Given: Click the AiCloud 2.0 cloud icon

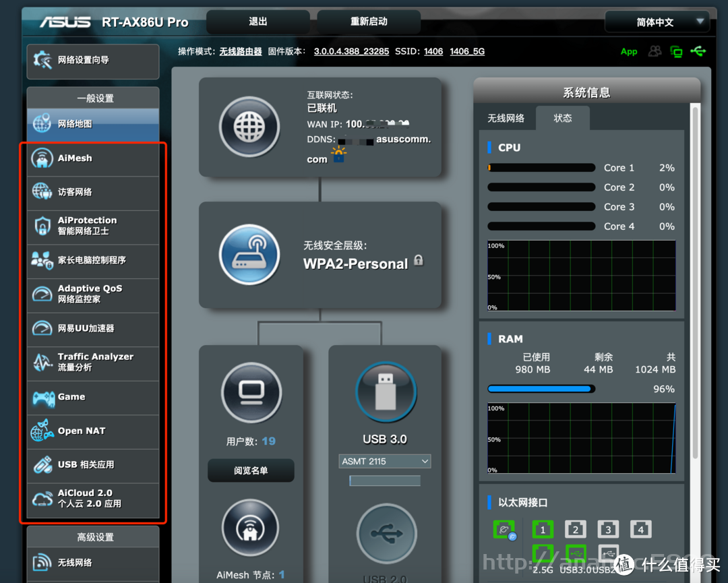Looking at the screenshot, I should 42,499.
